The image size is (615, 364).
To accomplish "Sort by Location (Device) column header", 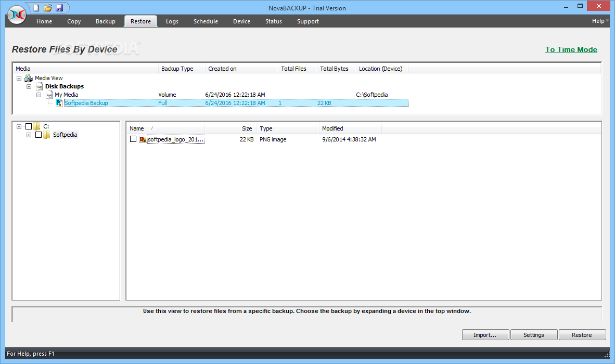I will point(382,69).
